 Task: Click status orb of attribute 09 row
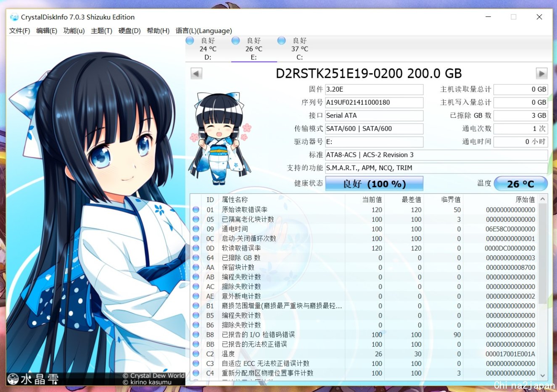point(196,229)
